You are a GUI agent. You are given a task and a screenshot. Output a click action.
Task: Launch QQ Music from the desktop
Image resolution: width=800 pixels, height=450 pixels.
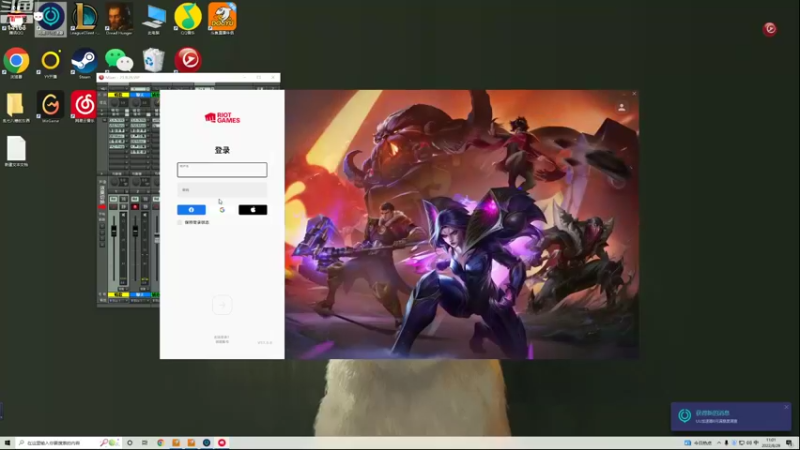[188, 18]
